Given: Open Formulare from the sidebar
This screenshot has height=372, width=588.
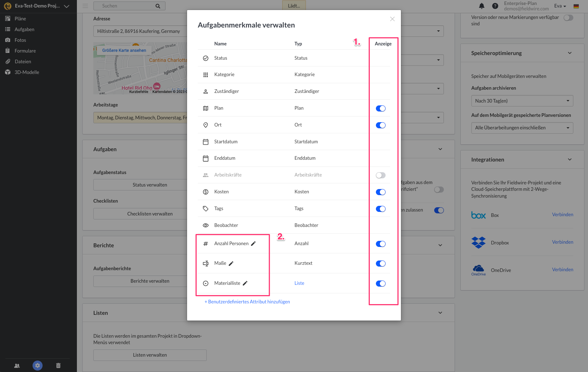Looking at the screenshot, I should [x=25, y=51].
